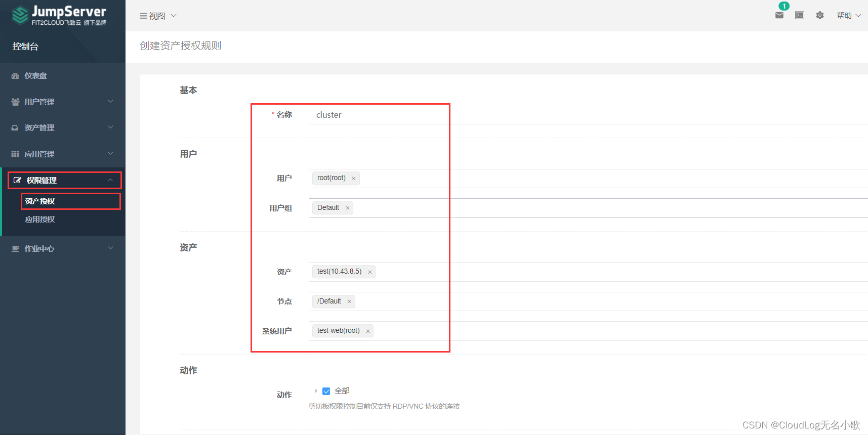
Task: Click the 基本 section heading
Action: click(x=188, y=90)
